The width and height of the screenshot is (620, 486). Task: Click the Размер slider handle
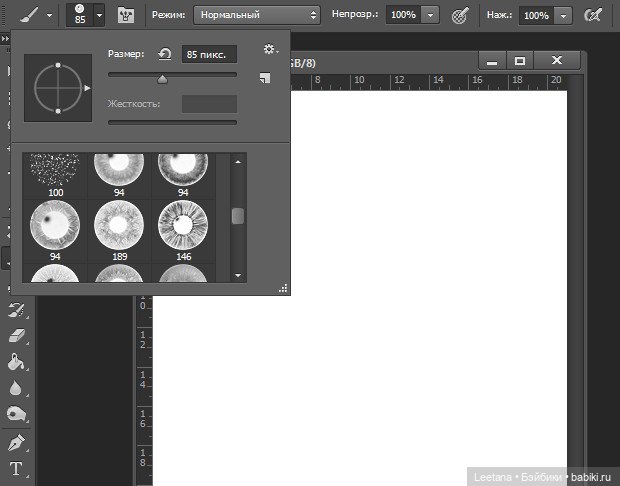coord(163,79)
